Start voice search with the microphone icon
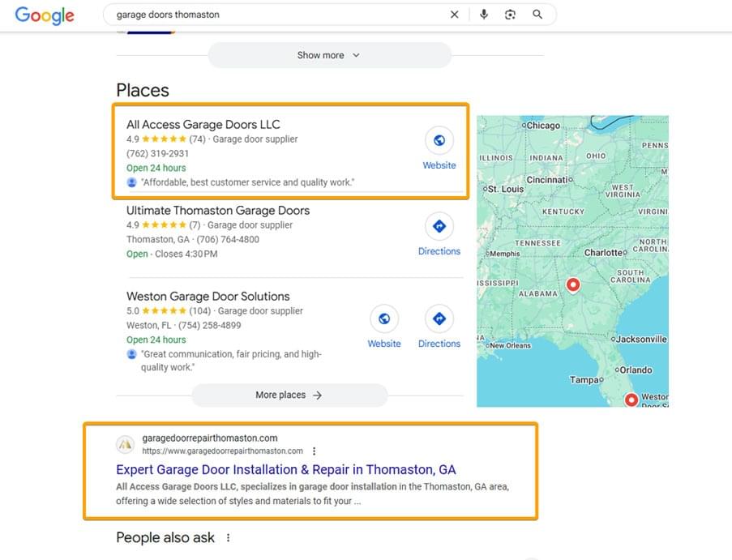732x560 pixels. click(484, 15)
